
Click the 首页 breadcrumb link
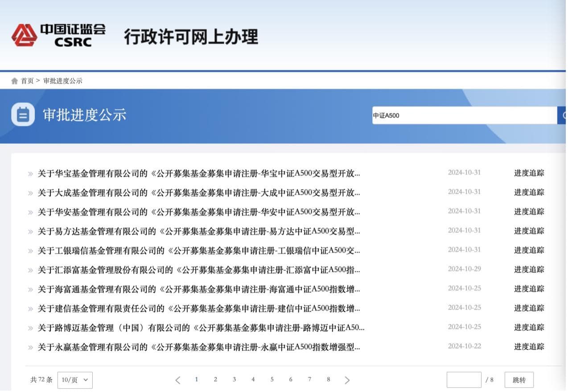point(27,81)
